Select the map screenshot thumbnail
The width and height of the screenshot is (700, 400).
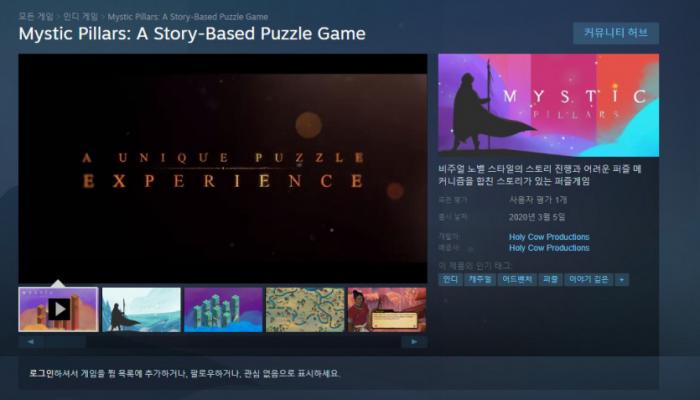(x=305, y=309)
